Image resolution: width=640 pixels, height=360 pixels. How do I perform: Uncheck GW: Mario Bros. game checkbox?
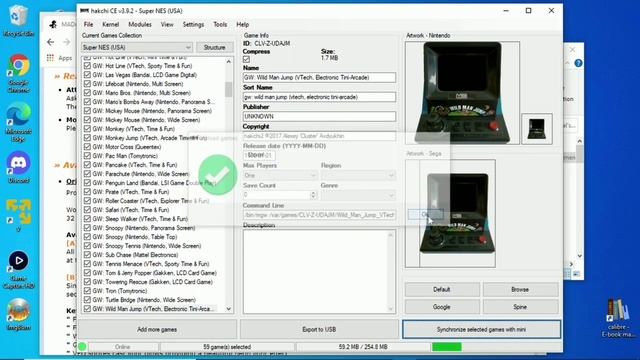coord(87,93)
